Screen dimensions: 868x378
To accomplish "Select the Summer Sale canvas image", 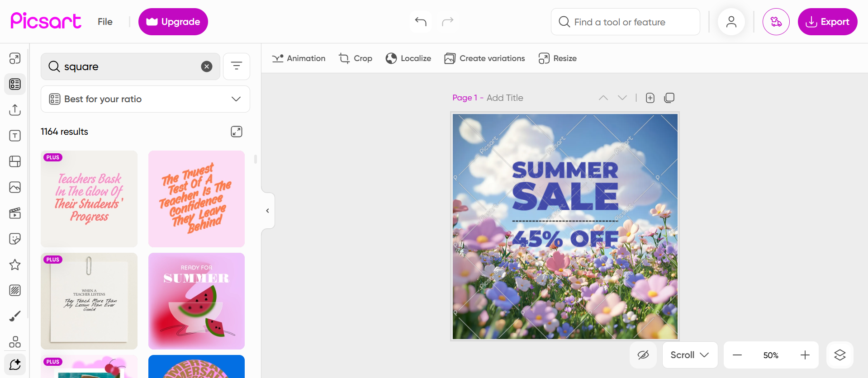I will [x=565, y=227].
